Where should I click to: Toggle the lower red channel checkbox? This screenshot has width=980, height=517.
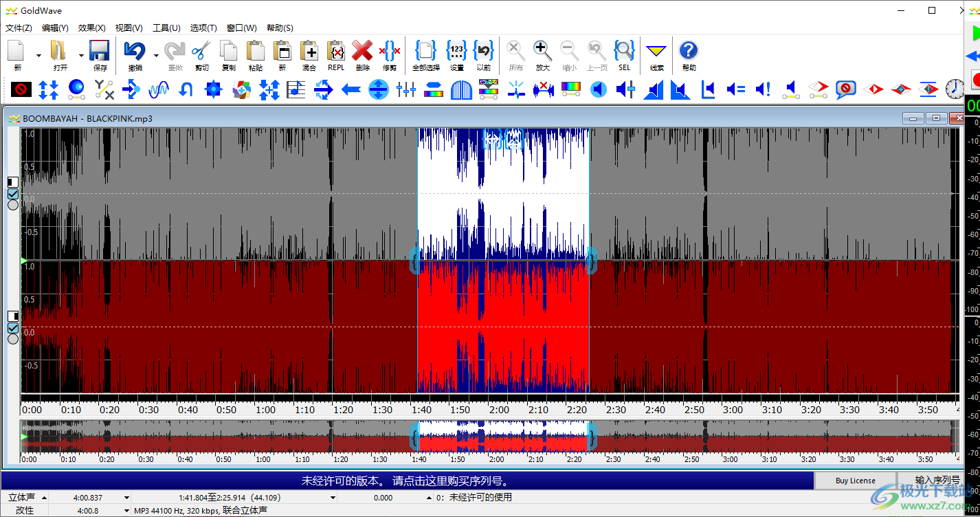pos(13,327)
